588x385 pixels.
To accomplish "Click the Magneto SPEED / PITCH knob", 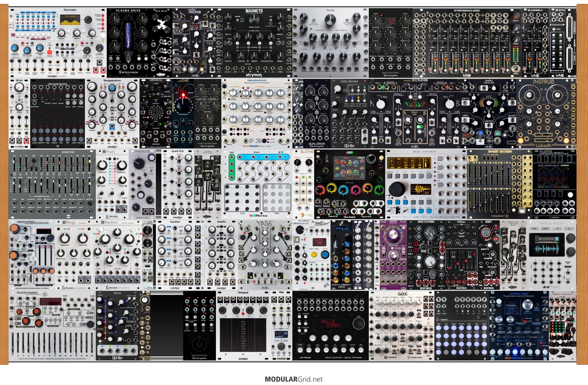I will (x=254, y=19).
